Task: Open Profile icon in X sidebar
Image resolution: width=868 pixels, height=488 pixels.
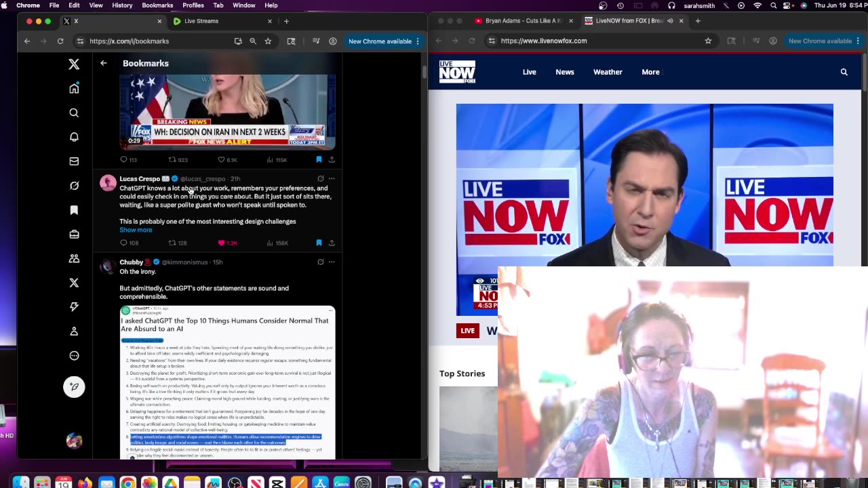Action: click(x=74, y=331)
